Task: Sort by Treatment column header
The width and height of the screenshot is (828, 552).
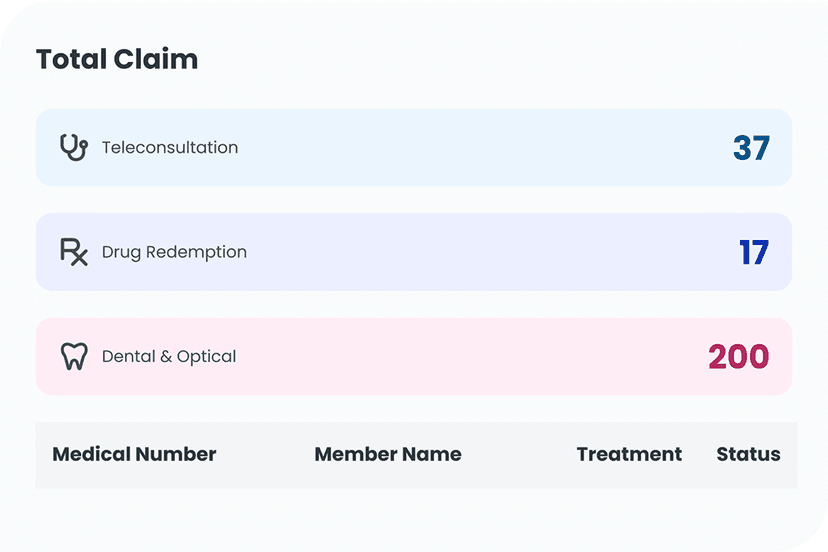Action: 629,454
